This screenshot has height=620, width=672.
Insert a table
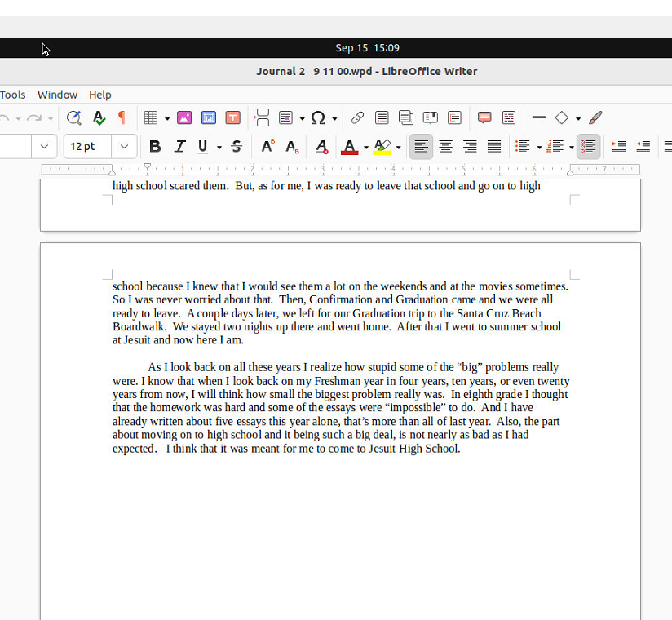(x=151, y=117)
